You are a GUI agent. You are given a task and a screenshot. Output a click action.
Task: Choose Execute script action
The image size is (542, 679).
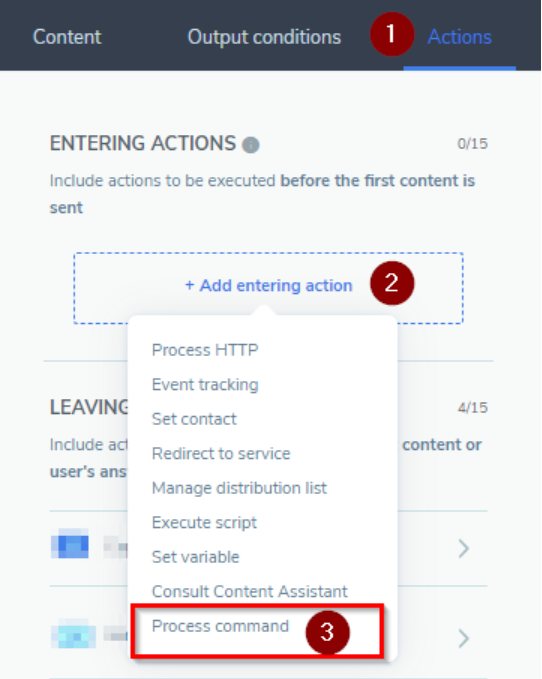coord(204,523)
